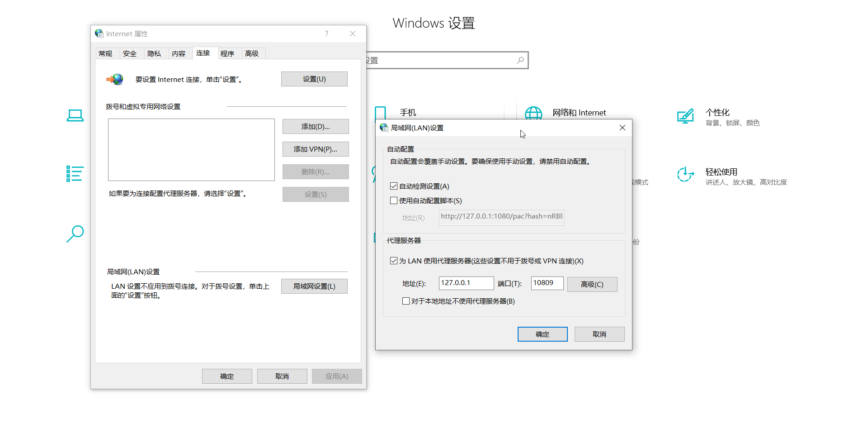Toggle automatically detect settings checkbox
The width and height of the screenshot is (868, 448).
394,186
